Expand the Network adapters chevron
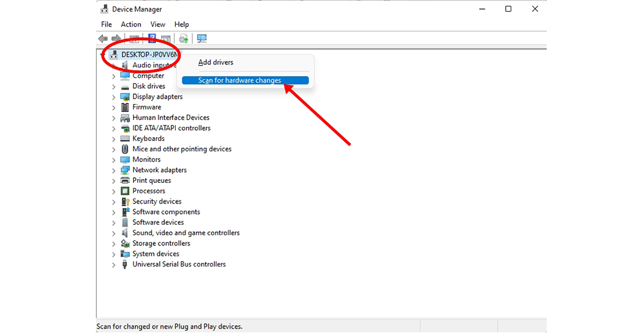The height and width of the screenshot is (333, 644). tap(113, 171)
